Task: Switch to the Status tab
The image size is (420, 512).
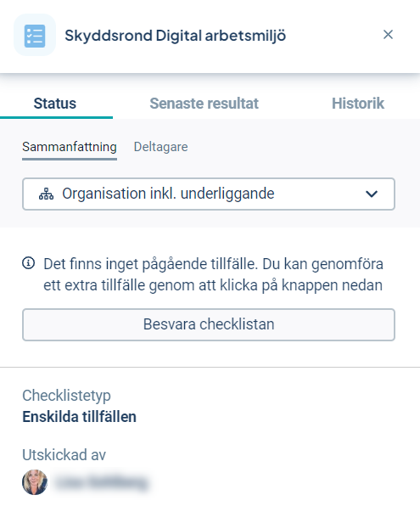Action: [x=55, y=104]
